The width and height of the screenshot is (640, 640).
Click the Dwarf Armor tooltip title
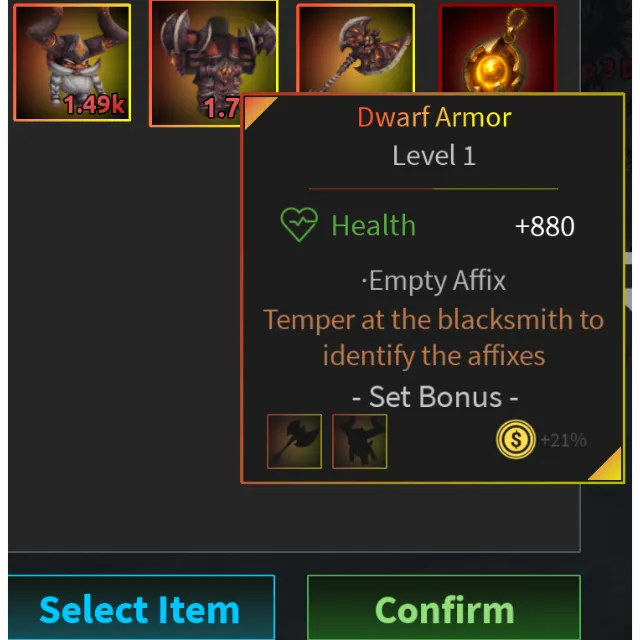tap(434, 118)
